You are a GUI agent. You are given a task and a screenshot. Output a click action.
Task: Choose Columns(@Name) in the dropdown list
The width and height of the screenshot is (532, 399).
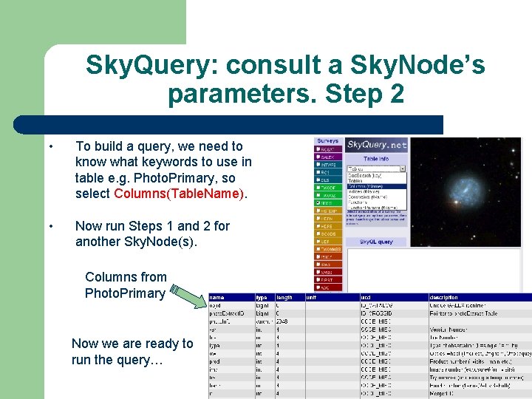[x=377, y=186]
